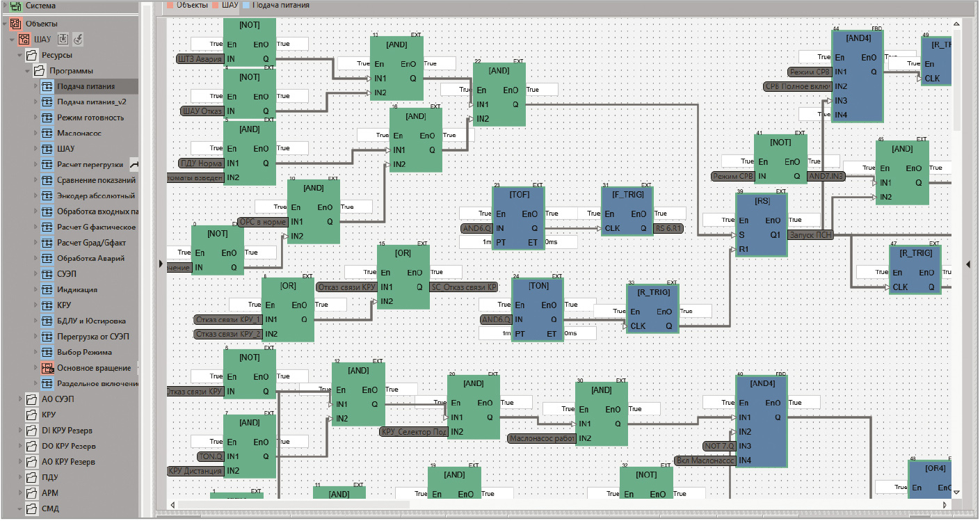Click the PT value field of TOF block
The width and height of the screenshot is (980, 521).
(476, 242)
